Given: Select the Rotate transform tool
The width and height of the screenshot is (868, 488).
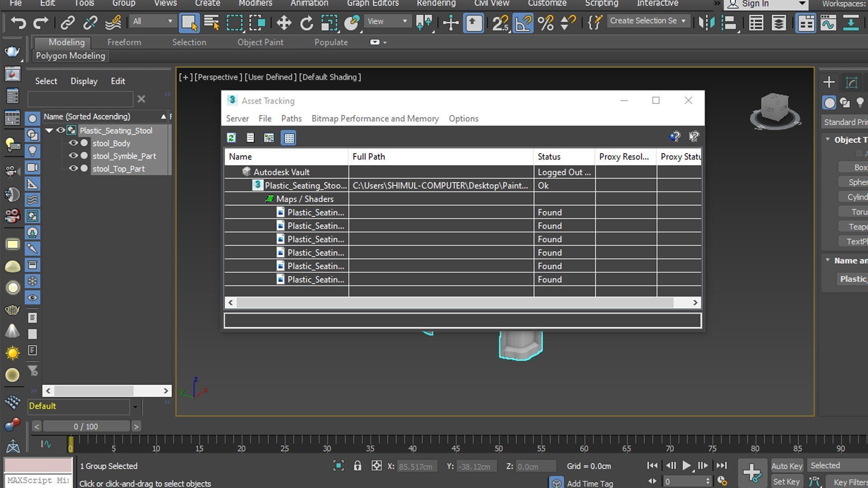Looking at the screenshot, I should [307, 22].
